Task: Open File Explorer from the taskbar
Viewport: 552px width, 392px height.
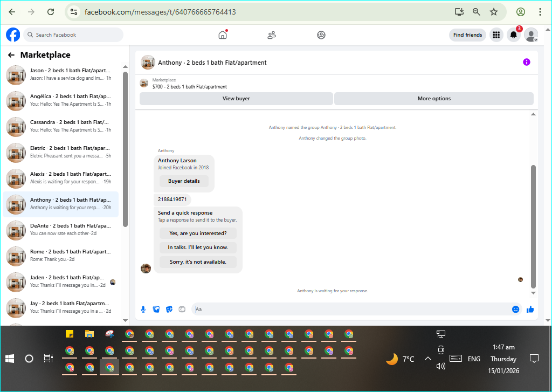Action: (x=89, y=334)
